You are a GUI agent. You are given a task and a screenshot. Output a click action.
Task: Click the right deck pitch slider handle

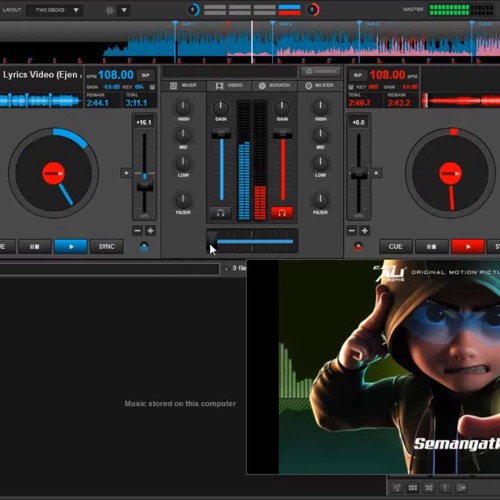point(358,174)
